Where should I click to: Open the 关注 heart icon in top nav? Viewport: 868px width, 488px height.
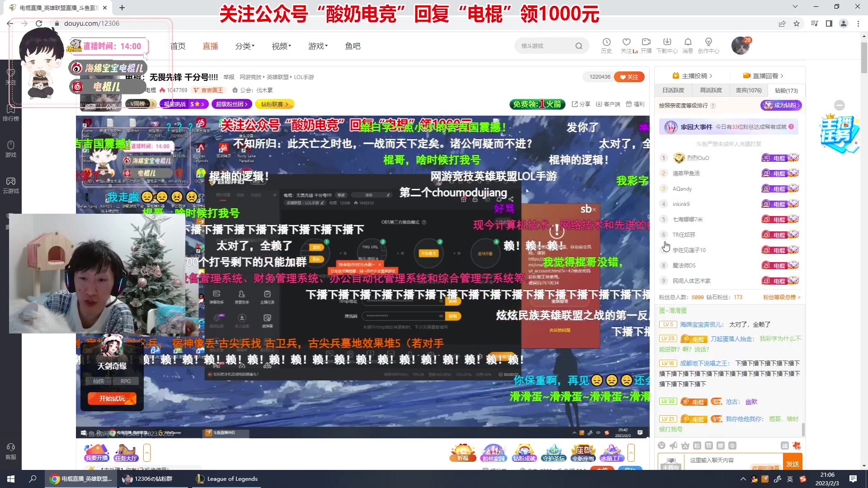(x=627, y=46)
